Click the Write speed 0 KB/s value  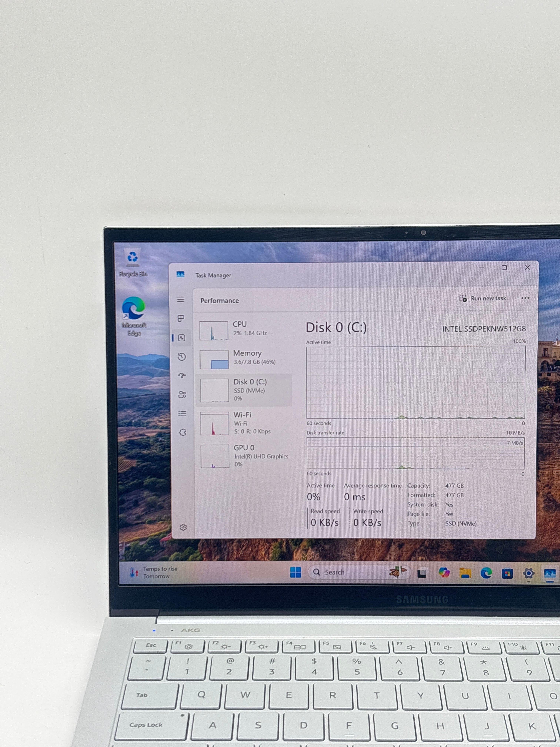(x=367, y=522)
